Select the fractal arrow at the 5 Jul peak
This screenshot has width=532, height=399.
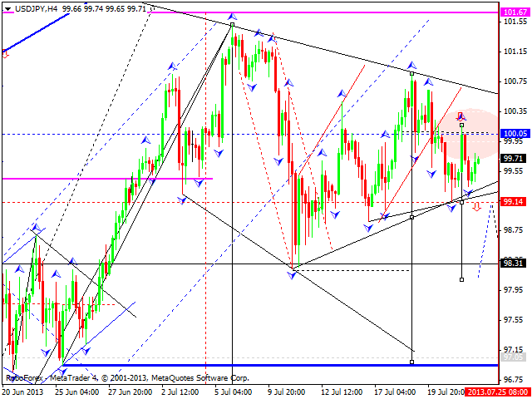tap(232, 17)
